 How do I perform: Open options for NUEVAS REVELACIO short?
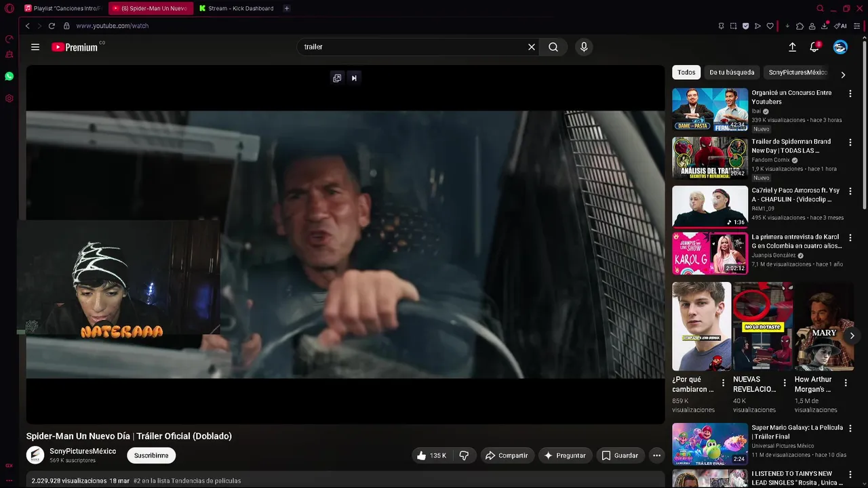pos(785,383)
